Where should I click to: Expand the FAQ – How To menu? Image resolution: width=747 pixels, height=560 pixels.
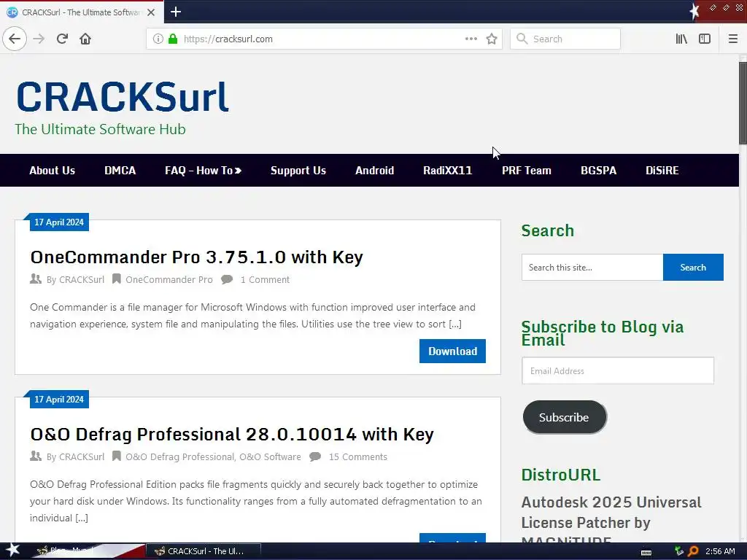(x=203, y=171)
